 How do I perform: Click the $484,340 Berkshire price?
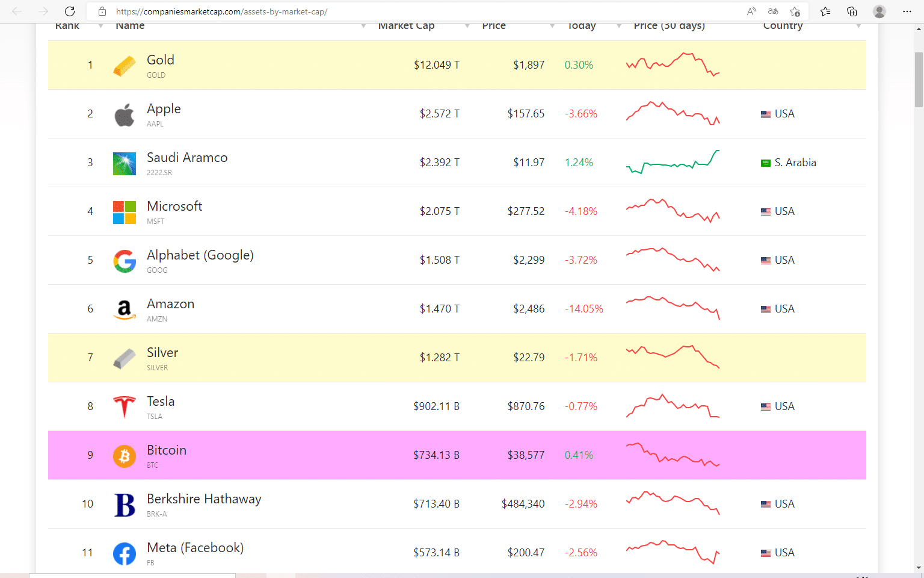click(523, 504)
